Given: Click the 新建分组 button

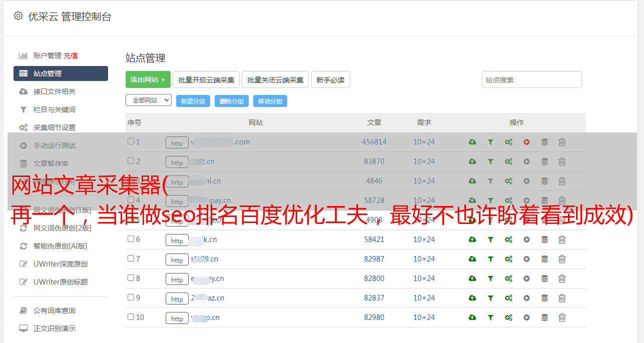Looking at the screenshot, I should 193,101.
